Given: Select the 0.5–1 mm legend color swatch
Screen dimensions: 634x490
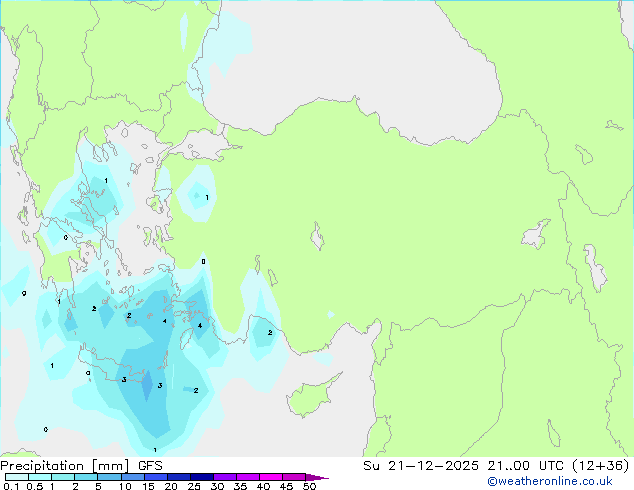Looking at the screenshot, I should (40, 477).
